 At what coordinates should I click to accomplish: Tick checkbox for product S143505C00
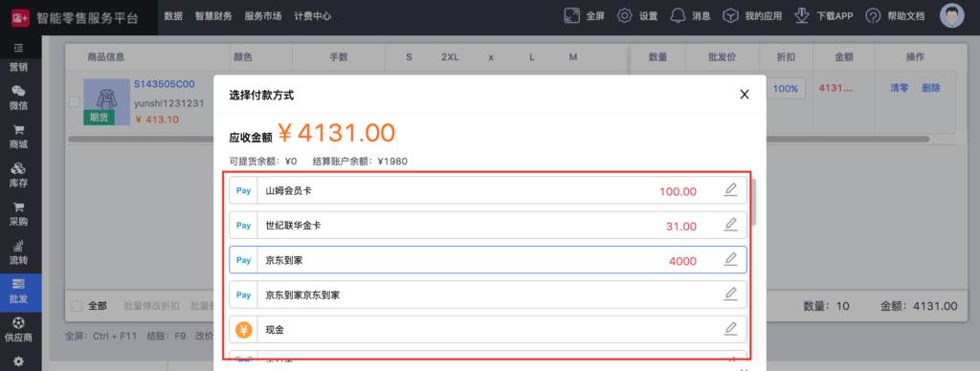(x=74, y=101)
